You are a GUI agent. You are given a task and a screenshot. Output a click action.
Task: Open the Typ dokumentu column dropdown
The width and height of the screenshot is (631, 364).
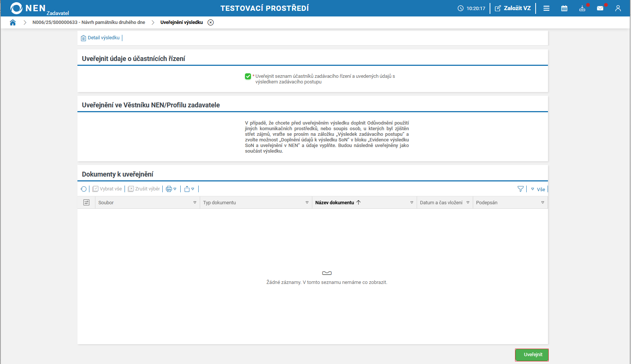pos(307,202)
